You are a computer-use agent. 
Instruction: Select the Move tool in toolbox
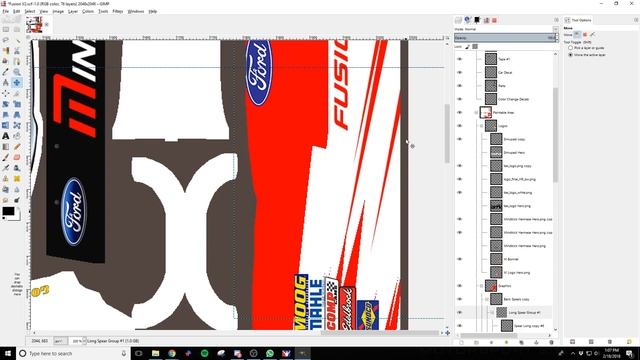click(x=17, y=82)
